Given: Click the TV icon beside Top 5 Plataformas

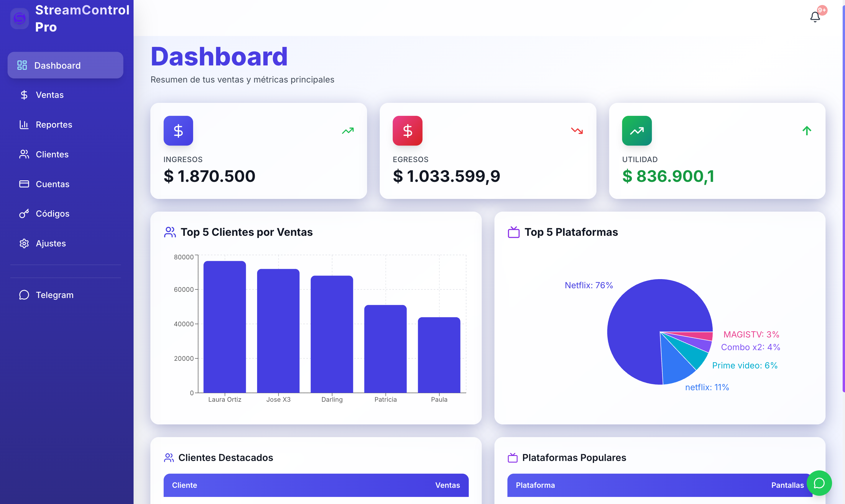Looking at the screenshot, I should coord(514,232).
